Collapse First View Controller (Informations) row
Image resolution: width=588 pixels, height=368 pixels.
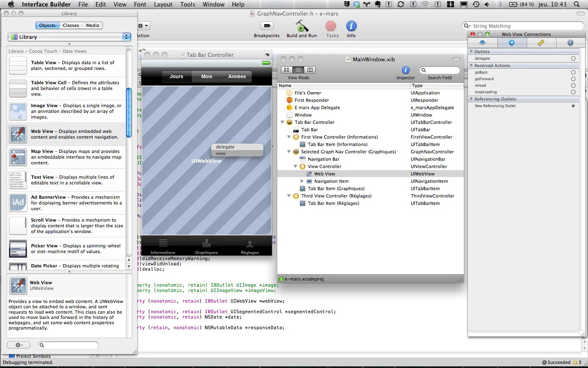(x=289, y=137)
